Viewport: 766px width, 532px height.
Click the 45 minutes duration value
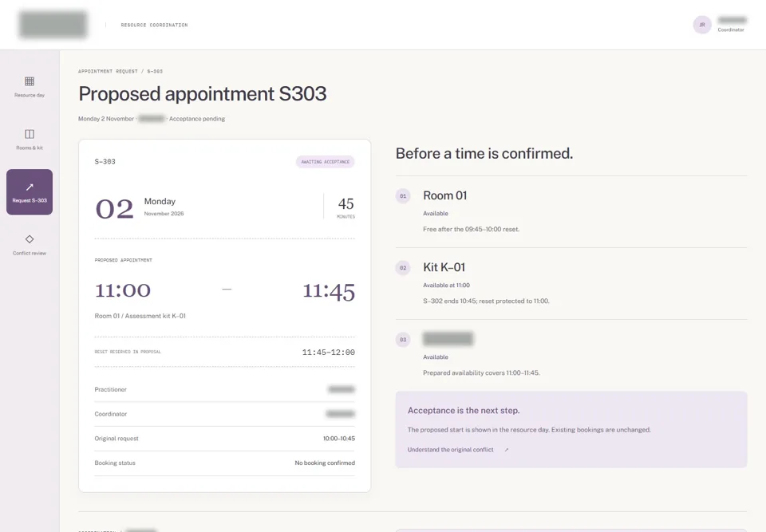[345, 203]
